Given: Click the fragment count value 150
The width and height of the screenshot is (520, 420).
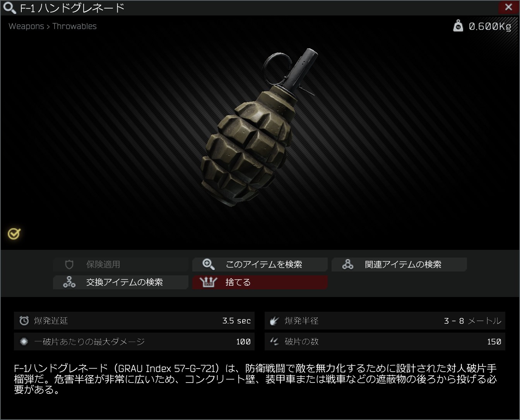Looking at the screenshot, I should point(494,341).
